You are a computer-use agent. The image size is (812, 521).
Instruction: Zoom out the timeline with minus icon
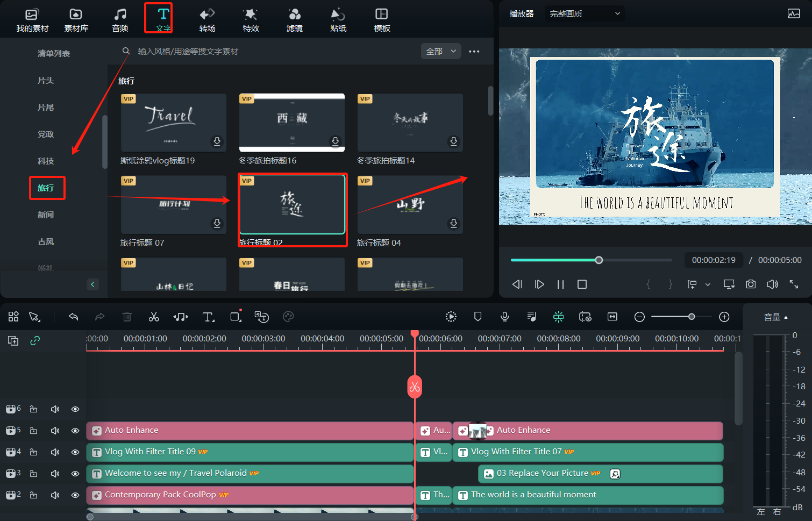[x=639, y=317]
